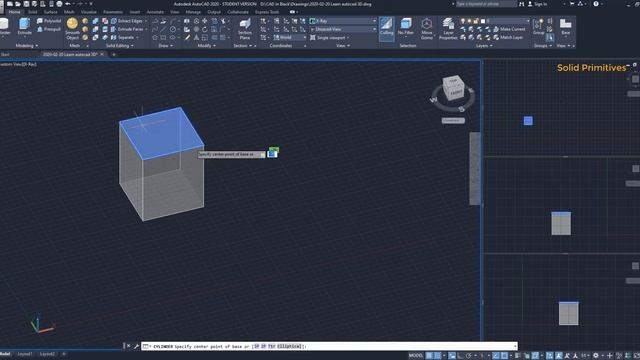This screenshot has width=640, height=360.
Task: Open the Single viewport dropdown
Action: click(330, 38)
